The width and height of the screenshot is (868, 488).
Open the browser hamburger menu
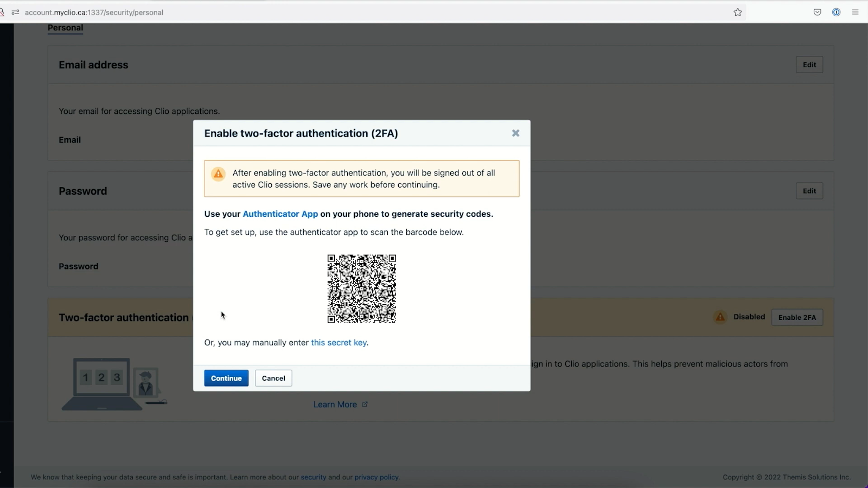pyautogui.click(x=856, y=12)
